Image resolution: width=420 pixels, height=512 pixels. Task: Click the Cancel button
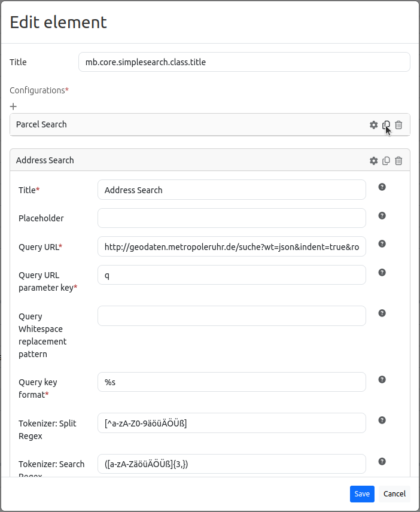click(x=394, y=493)
